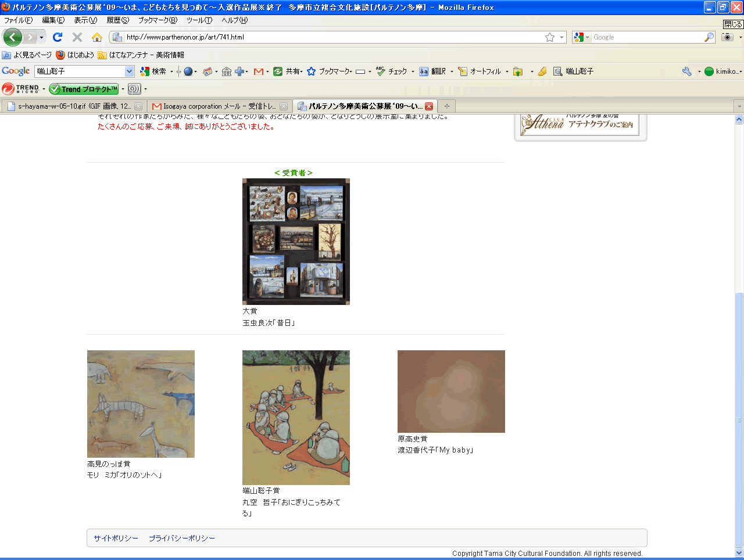744x560 pixels.
Task: Click the Google search input field
Action: point(647,37)
